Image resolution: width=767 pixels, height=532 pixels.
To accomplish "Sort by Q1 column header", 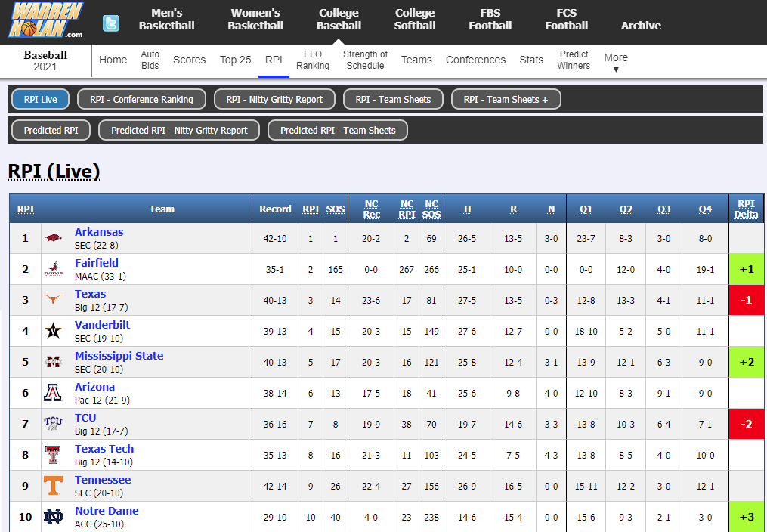I will (x=586, y=209).
